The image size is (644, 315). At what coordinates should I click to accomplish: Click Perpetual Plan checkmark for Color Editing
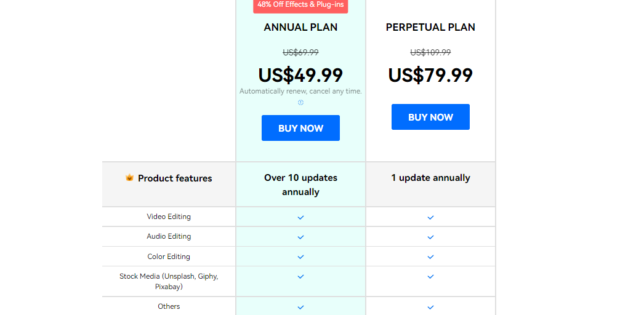click(x=430, y=257)
